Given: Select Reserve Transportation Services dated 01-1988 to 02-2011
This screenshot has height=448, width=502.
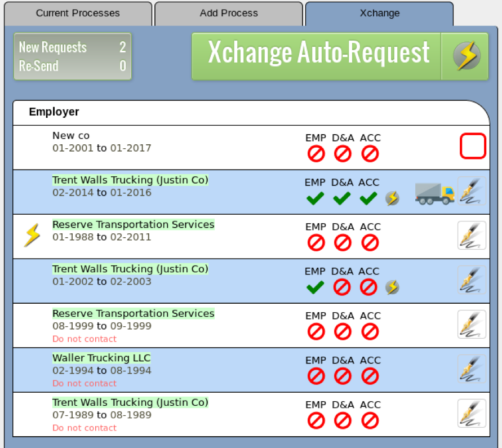Looking at the screenshot, I should pyautogui.click(x=133, y=224).
